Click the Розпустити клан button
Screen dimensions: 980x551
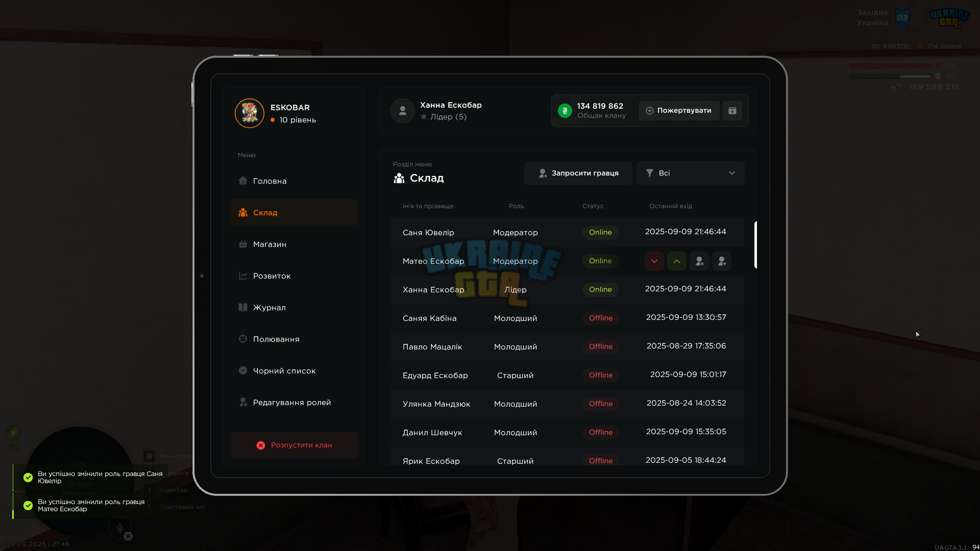coord(294,445)
